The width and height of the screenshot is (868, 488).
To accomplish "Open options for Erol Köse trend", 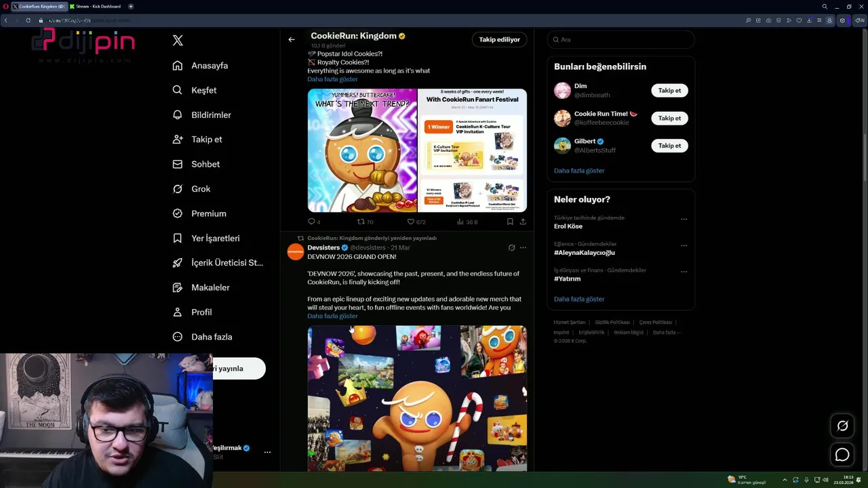I will coord(684,219).
